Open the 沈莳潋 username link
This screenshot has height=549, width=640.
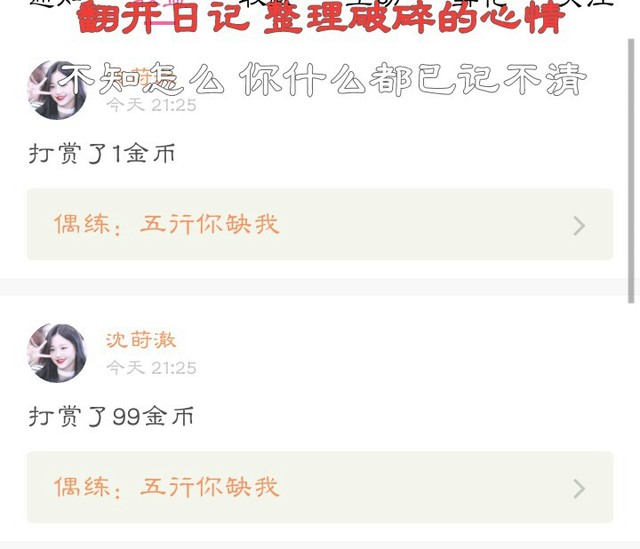click(x=141, y=340)
